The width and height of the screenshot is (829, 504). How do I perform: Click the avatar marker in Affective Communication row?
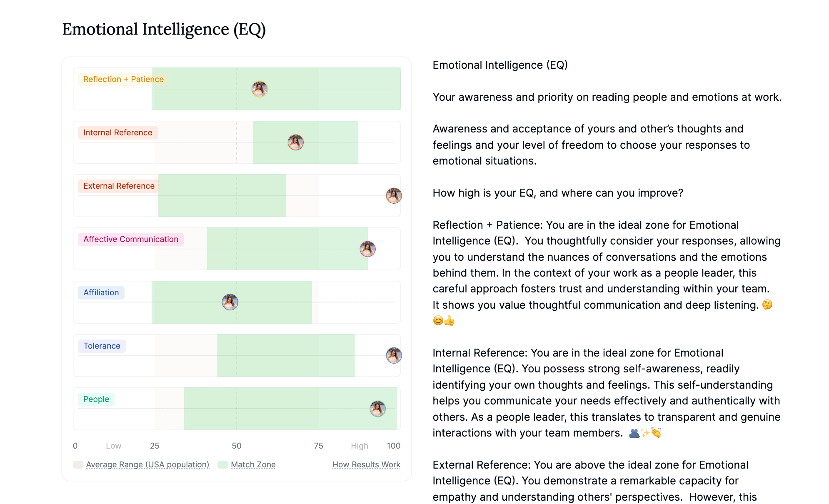click(x=367, y=249)
